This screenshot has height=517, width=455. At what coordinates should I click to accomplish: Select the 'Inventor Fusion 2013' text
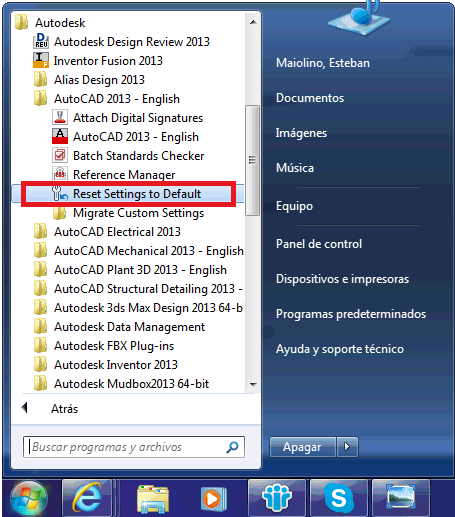(108, 61)
